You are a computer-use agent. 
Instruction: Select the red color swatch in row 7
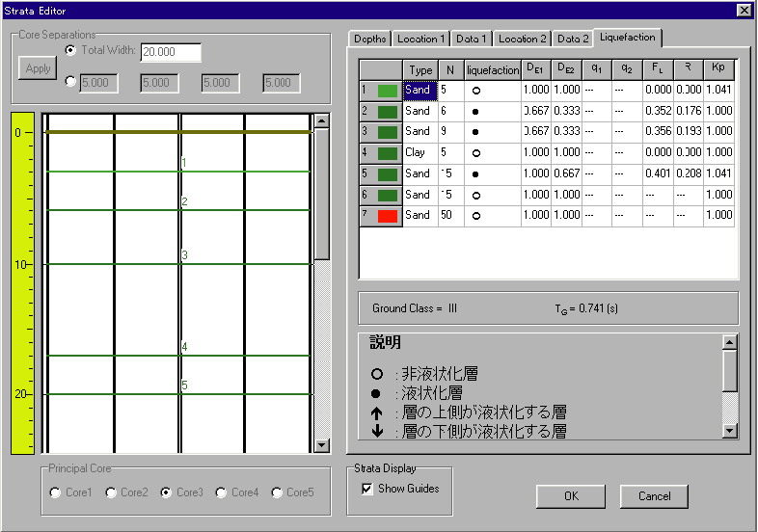[388, 216]
